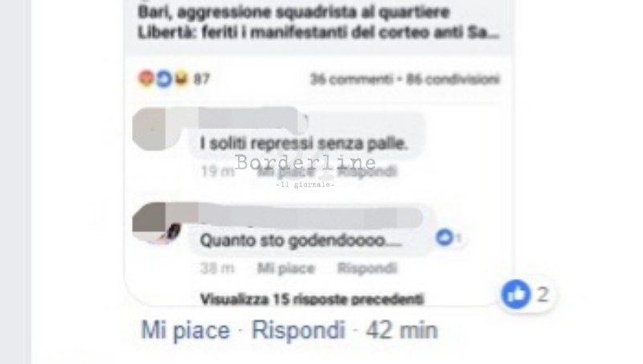The width and height of the screenshot is (643, 364).
Task: Open the article headline 'Bari, aggressione squadrista'
Action: click(x=318, y=22)
